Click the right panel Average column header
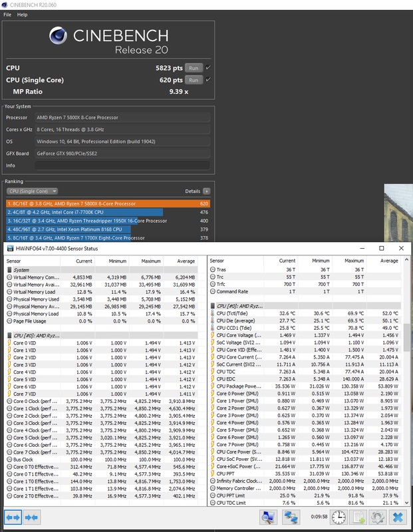Screen dimensions: 413x532 [384, 261]
